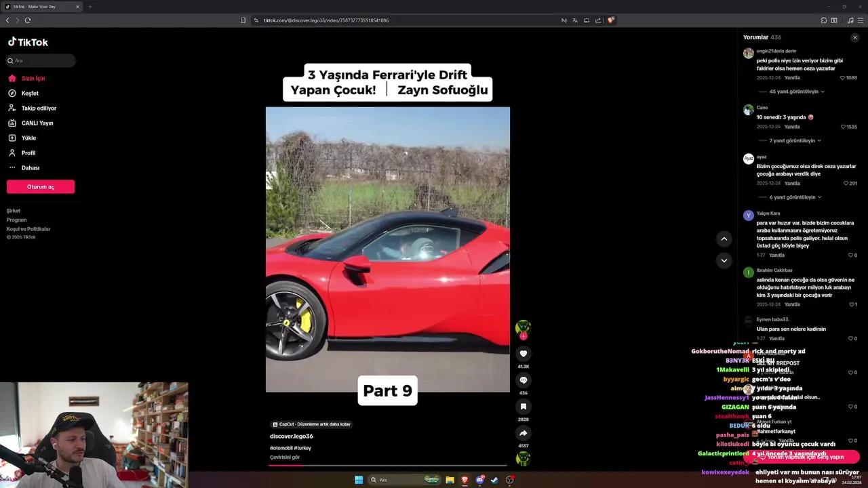Close the Yorumlar comments panel
This screenshot has height=488, width=868.
pyautogui.click(x=854, y=38)
